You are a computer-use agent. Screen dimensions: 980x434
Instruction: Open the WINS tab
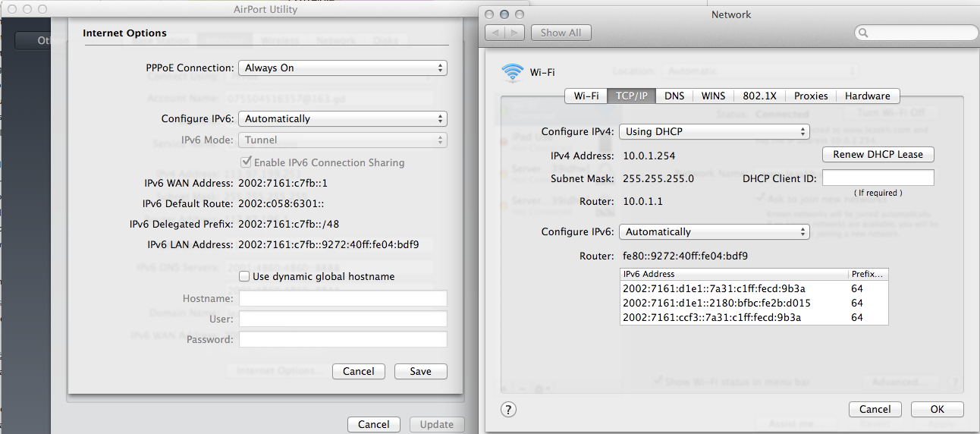[x=713, y=96]
